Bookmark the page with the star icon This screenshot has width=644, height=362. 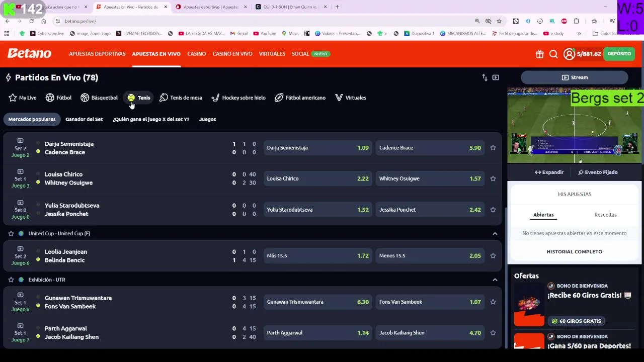(499, 21)
